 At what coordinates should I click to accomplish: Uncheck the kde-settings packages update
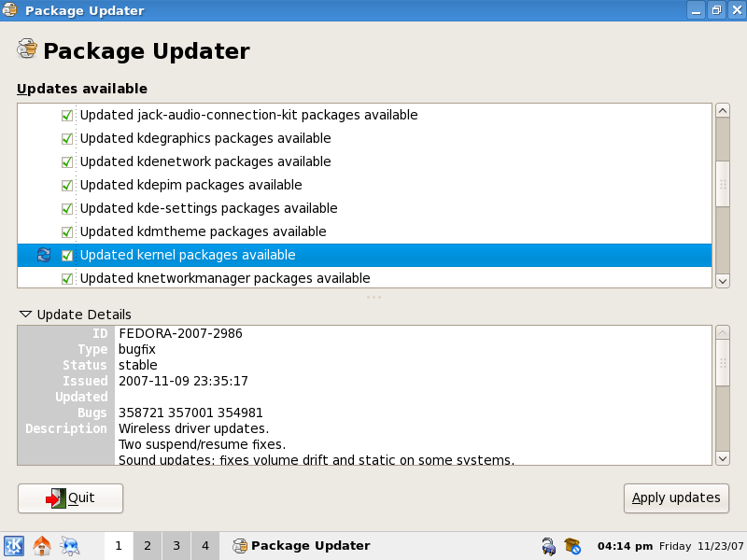point(67,208)
